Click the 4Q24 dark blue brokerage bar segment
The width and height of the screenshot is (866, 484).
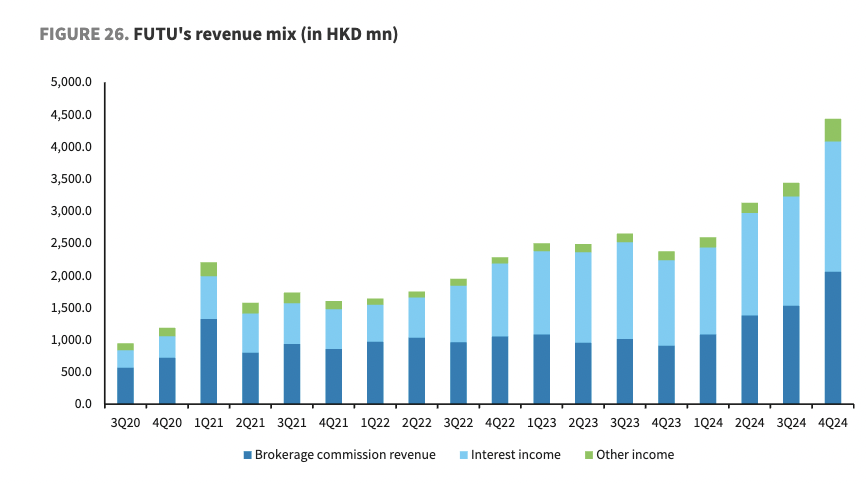[832, 337]
